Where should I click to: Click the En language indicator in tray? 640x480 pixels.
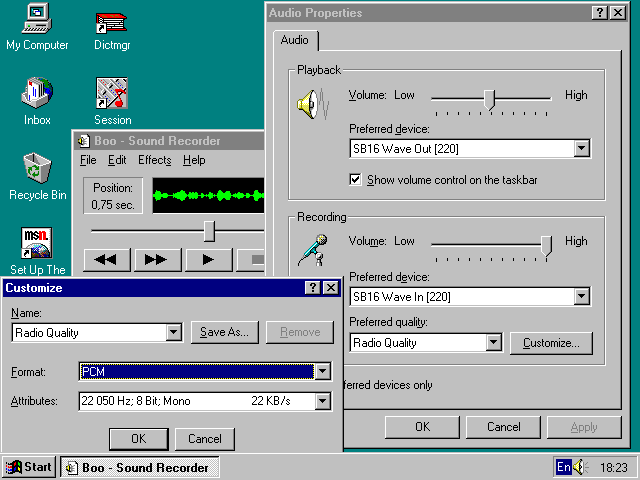click(x=563, y=467)
